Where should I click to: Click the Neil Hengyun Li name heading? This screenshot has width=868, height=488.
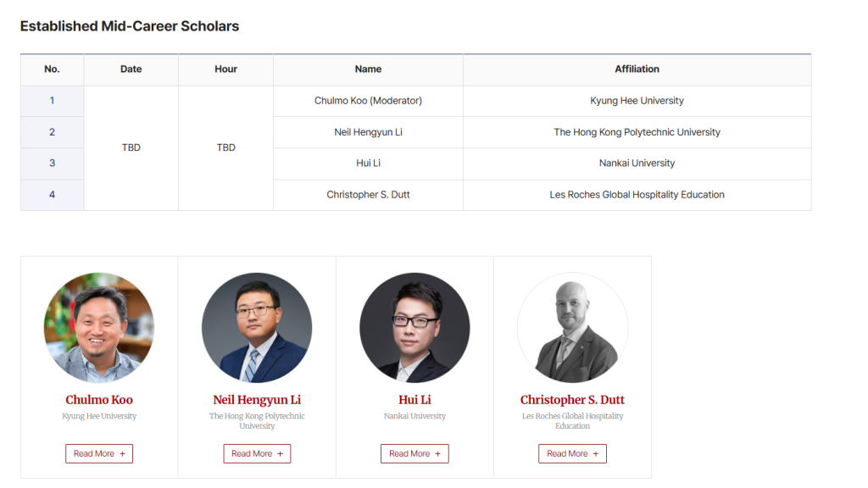coord(257,400)
